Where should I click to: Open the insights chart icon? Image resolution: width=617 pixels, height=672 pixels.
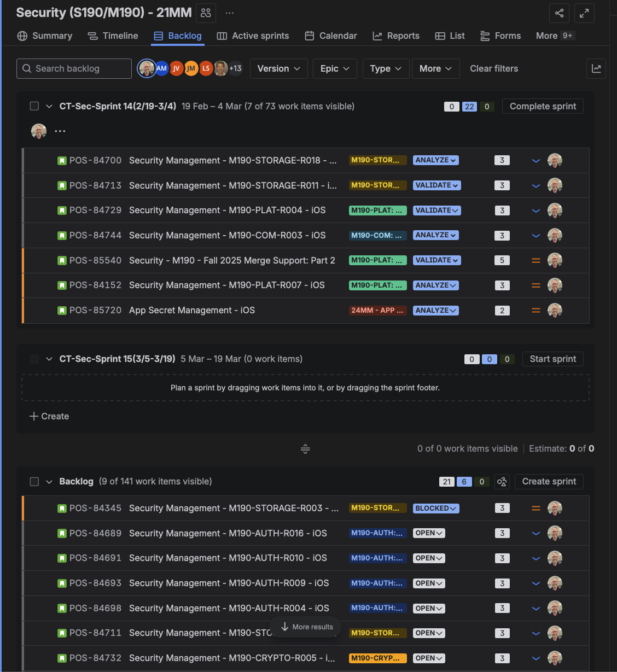(596, 68)
